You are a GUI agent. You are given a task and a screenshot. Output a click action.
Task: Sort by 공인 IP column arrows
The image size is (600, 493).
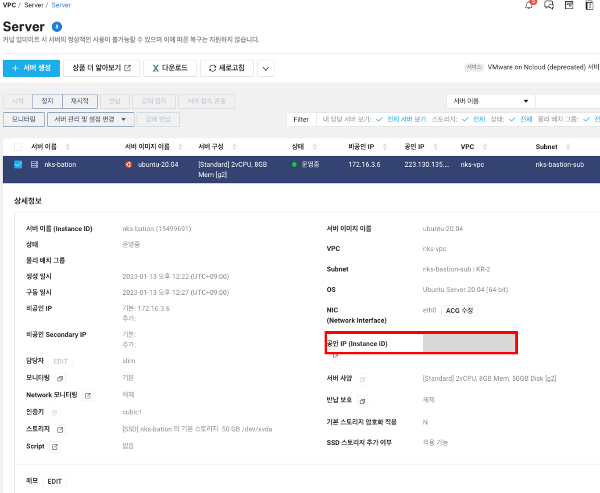click(435, 147)
